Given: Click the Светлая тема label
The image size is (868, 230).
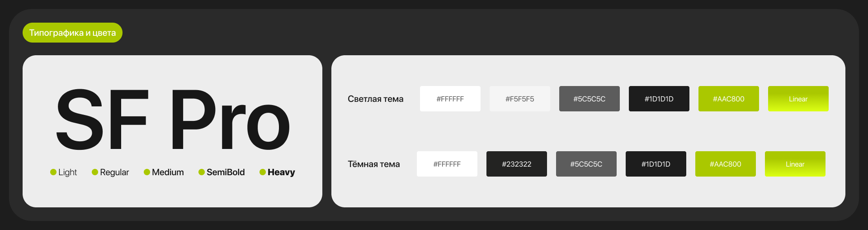Looking at the screenshot, I should pyautogui.click(x=375, y=99).
